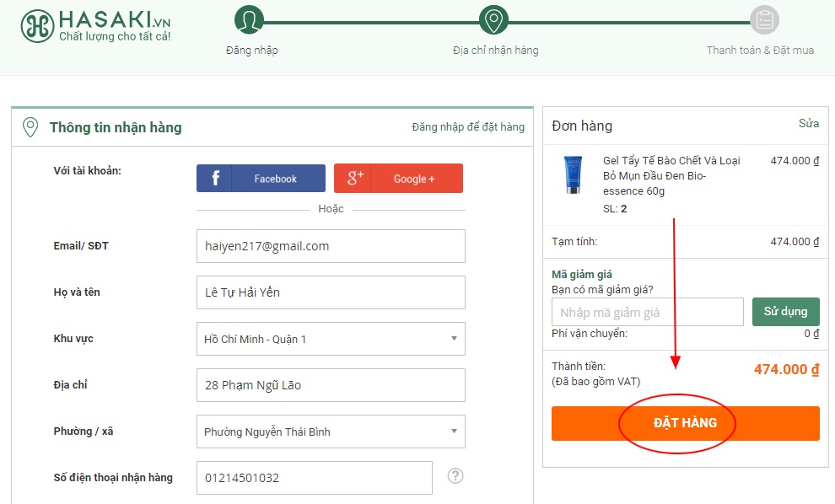Click the Đăng nhập step user icon

tap(249, 20)
